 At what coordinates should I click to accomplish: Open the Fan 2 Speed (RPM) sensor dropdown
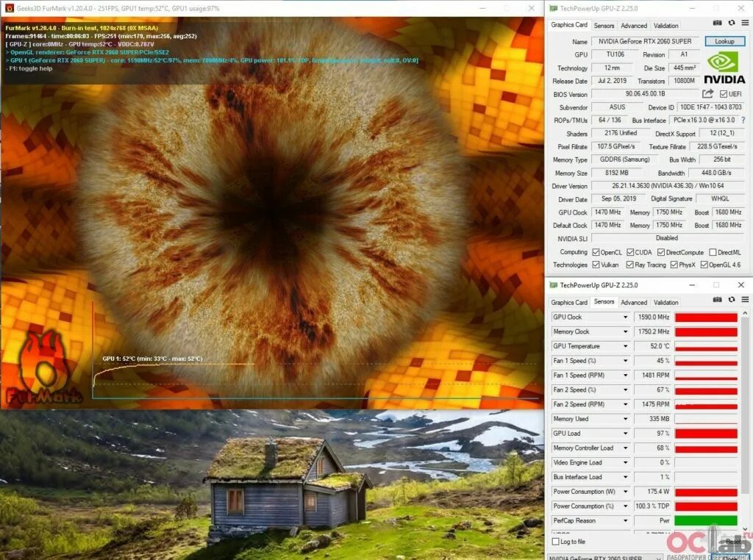pyautogui.click(x=625, y=404)
